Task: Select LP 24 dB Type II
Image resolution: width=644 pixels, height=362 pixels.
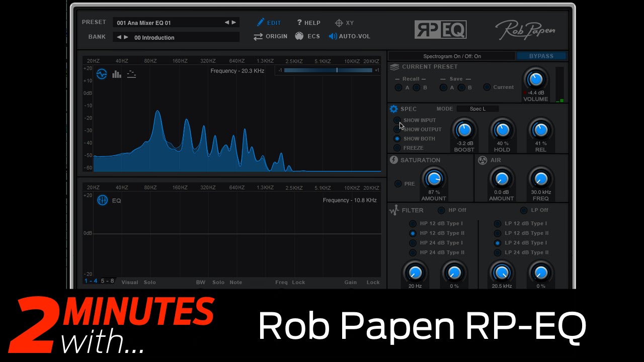Action: point(498,252)
